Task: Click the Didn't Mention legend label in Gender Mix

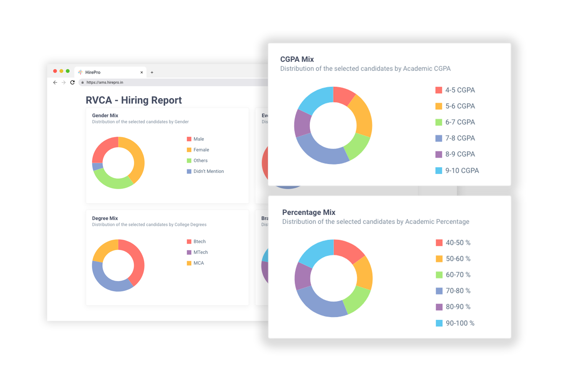Action: point(209,171)
